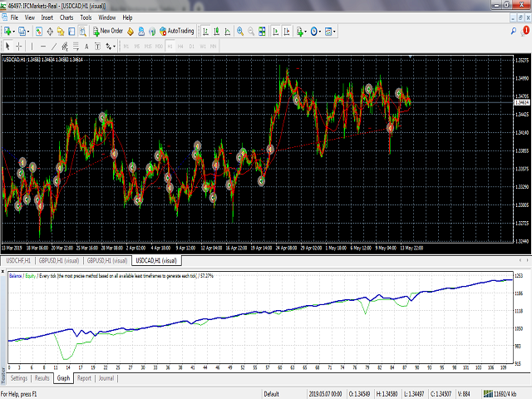The height and width of the screenshot is (399, 532).
Task: Zoom in on the chart
Action: pos(240,32)
